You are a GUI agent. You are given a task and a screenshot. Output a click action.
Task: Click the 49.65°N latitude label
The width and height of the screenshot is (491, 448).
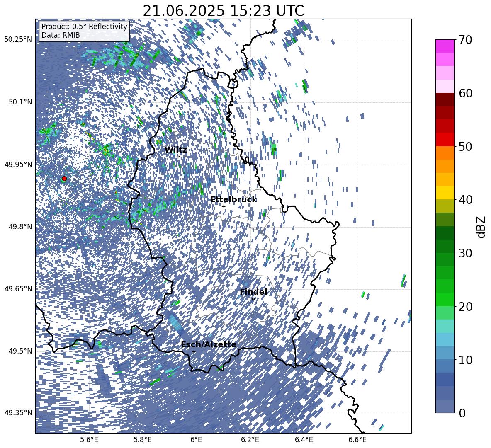pyautogui.click(x=19, y=288)
